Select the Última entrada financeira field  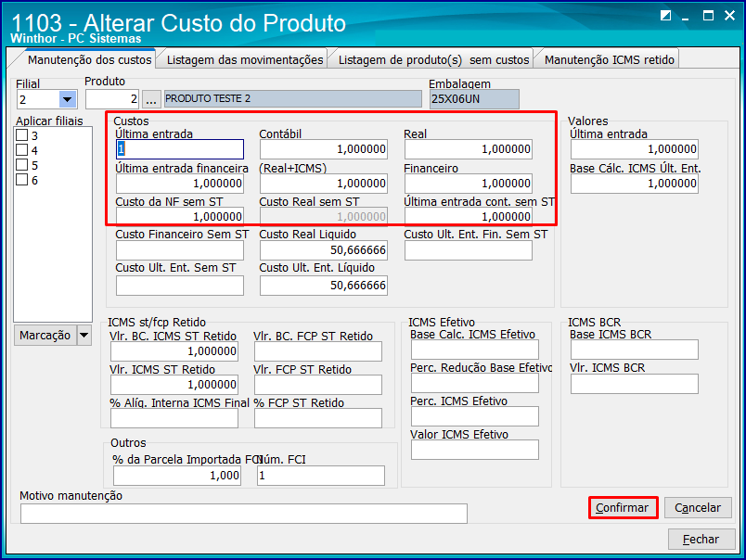180,184
